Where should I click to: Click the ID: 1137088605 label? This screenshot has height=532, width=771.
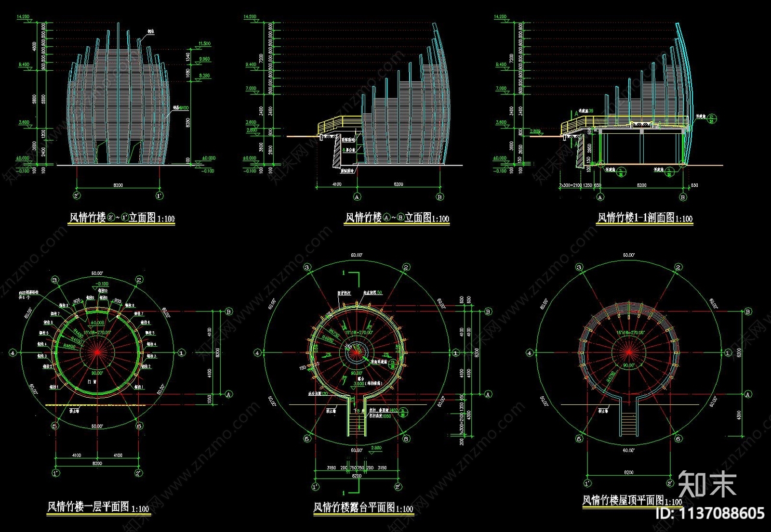coord(710,513)
